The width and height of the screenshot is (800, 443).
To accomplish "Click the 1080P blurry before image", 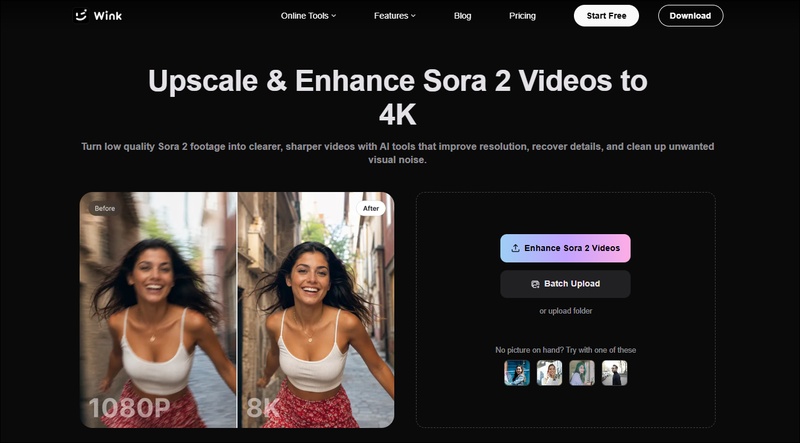I will 158,310.
